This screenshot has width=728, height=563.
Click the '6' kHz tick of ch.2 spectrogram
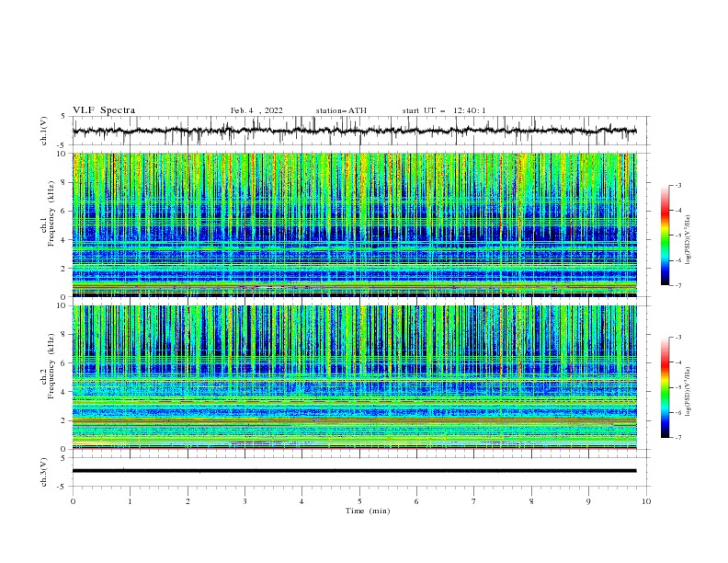pyautogui.click(x=64, y=362)
